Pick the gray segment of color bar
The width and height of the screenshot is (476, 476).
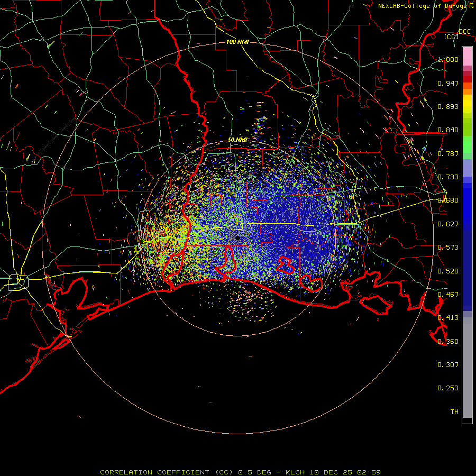[467, 368]
